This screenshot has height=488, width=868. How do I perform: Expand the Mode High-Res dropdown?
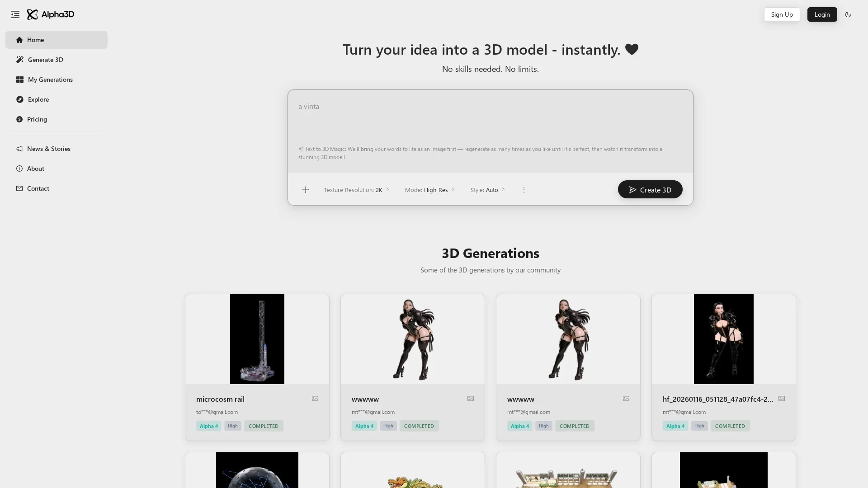click(x=429, y=190)
